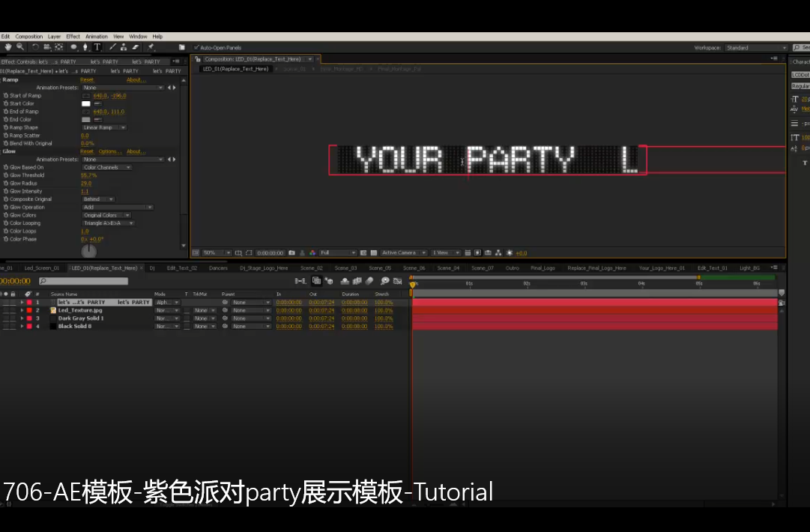Enable frame blending for timeline
810x532 pixels.
click(357, 281)
